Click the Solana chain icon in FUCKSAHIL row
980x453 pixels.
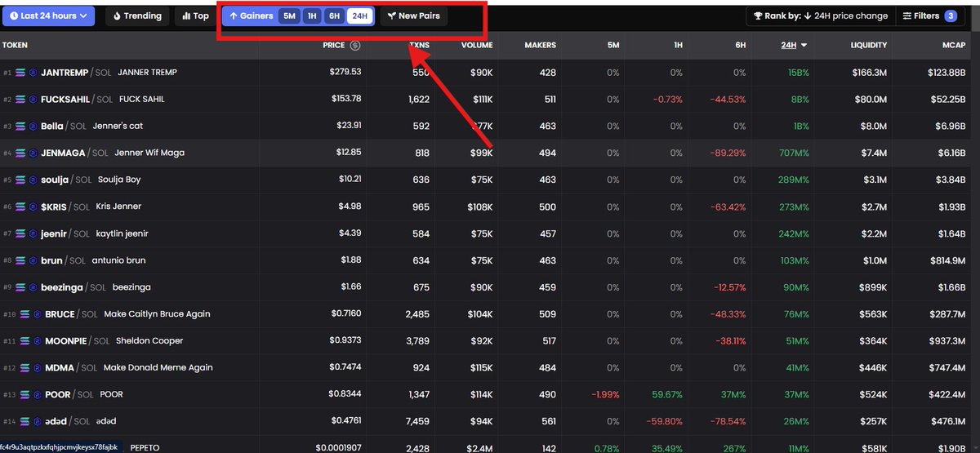click(20, 100)
